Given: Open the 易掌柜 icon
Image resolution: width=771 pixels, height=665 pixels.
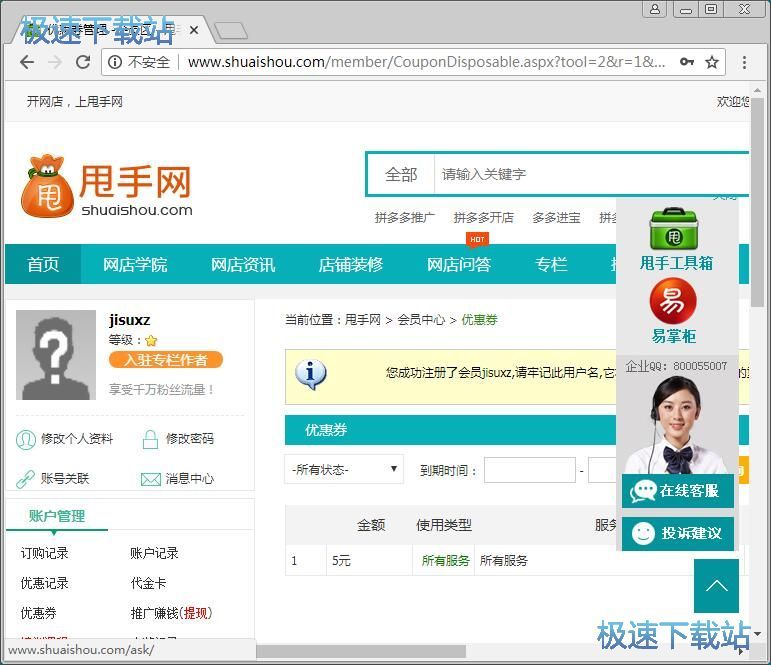Looking at the screenshot, I should (674, 310).
